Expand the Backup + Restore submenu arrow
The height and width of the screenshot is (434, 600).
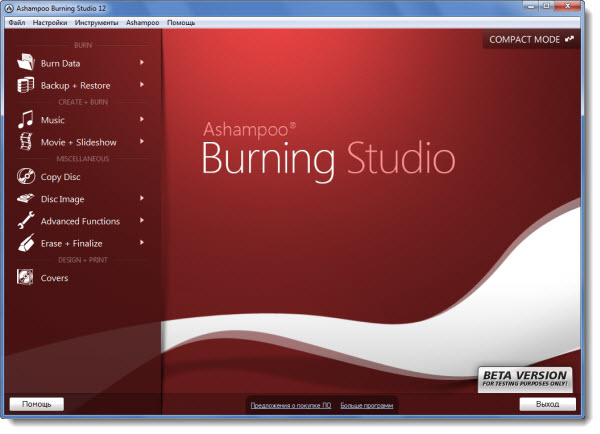[x=142, y=84]
